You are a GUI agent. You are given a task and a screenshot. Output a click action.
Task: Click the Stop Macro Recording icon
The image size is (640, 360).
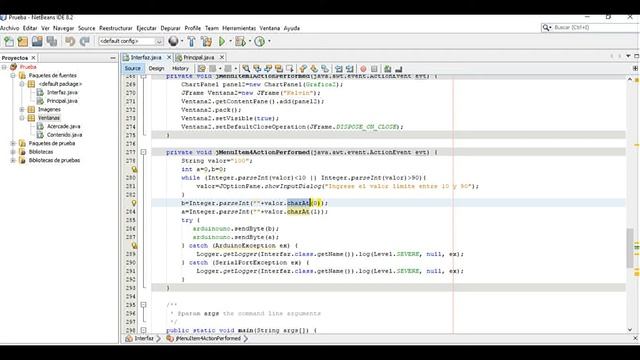(374, 69)
